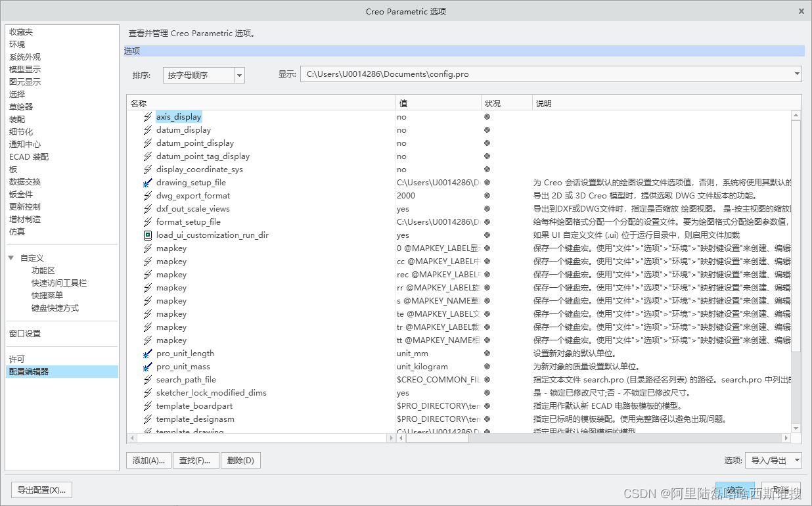812x506 pixels.
Task: Click the 说明 column header
Action: pyautogui.click(x=666, y=103)
